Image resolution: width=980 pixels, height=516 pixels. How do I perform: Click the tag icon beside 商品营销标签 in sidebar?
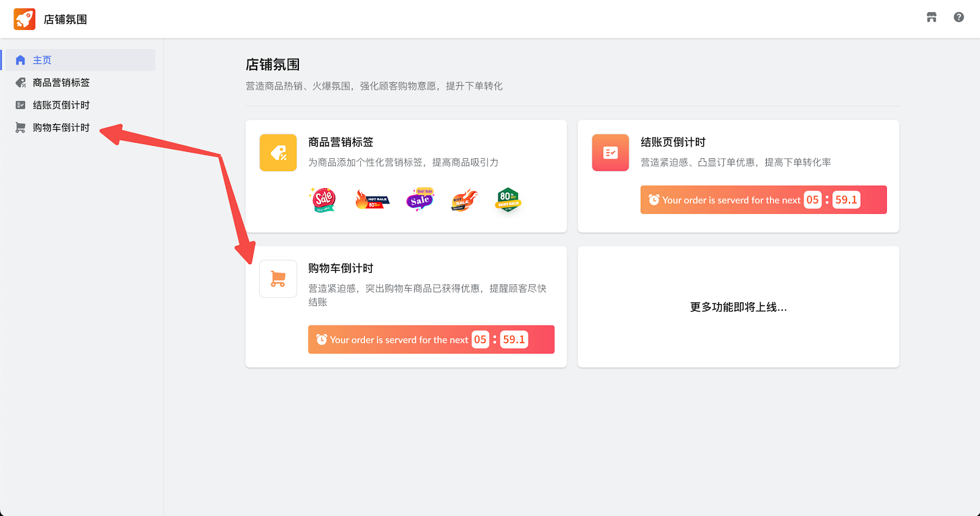click(x=21, y=83)
